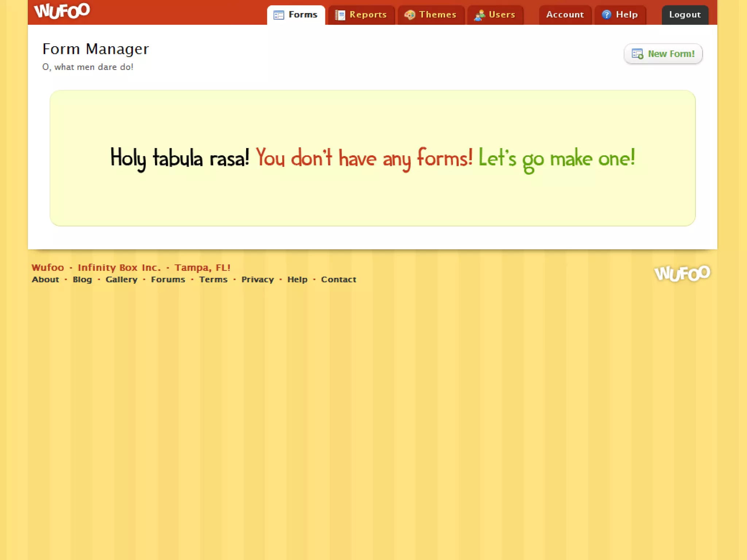Click the Help question mark icon
The width and height of the screenshot is (747, 560).
pos(606,15)
